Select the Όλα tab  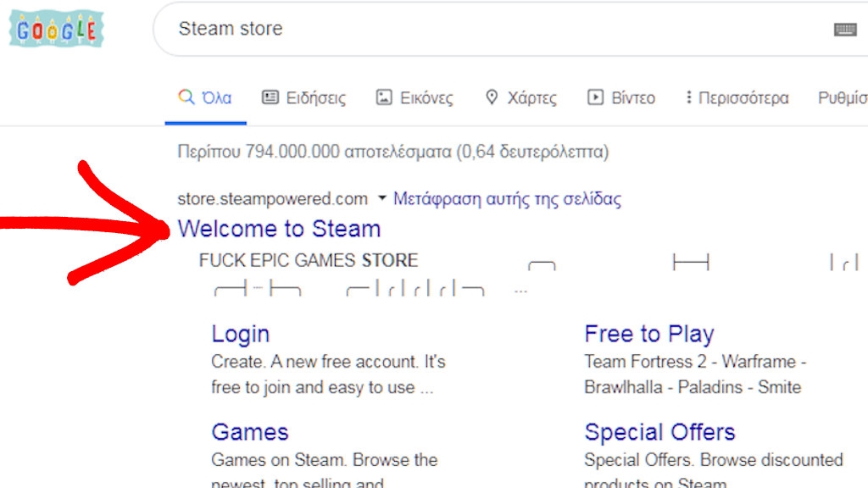click(205, 98)
